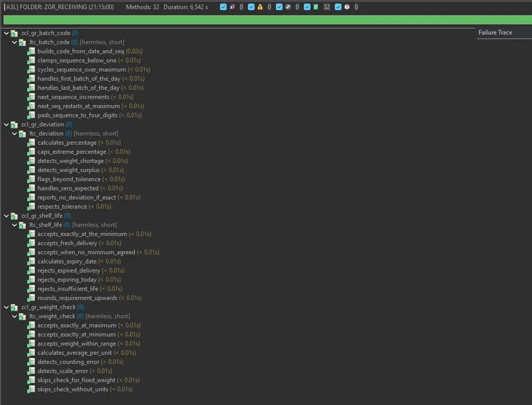
Task: Click the method icon beside rejects_expired_delivery
Action: point(31,271)
